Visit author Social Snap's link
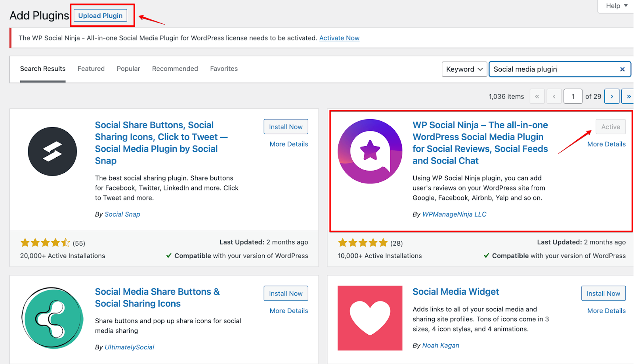 point(122,214)
